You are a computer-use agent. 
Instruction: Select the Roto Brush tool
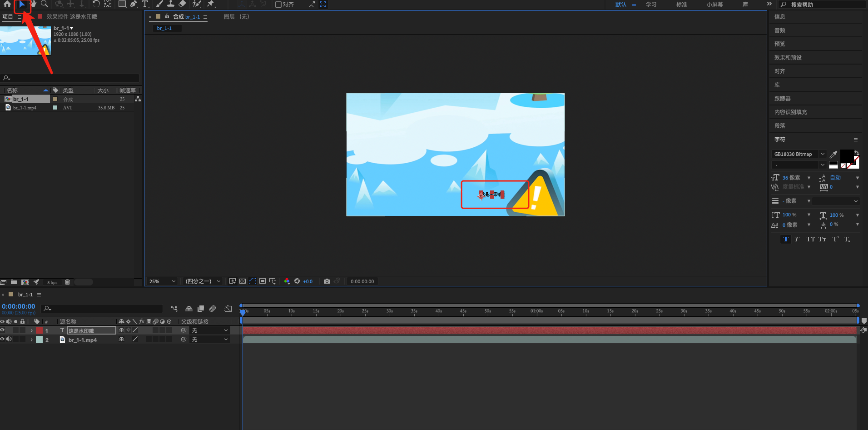[197, 4]
